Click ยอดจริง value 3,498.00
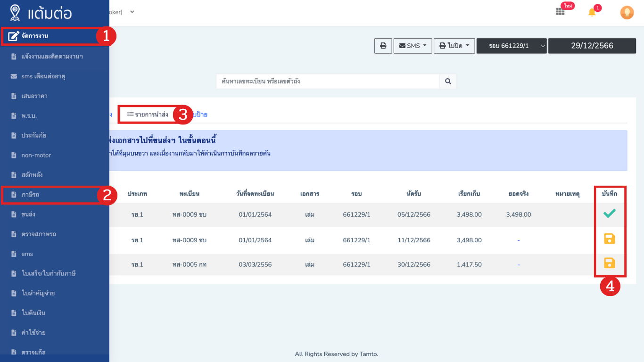Viewport: 644px width, 362px height. (519, 214)
